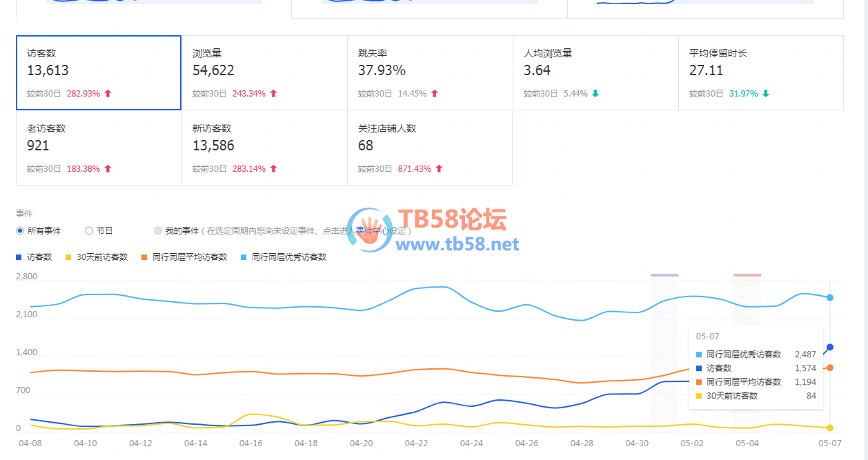Click the pink event marker above chart
This screenshot has height=460, width=868.
(747, 275)
